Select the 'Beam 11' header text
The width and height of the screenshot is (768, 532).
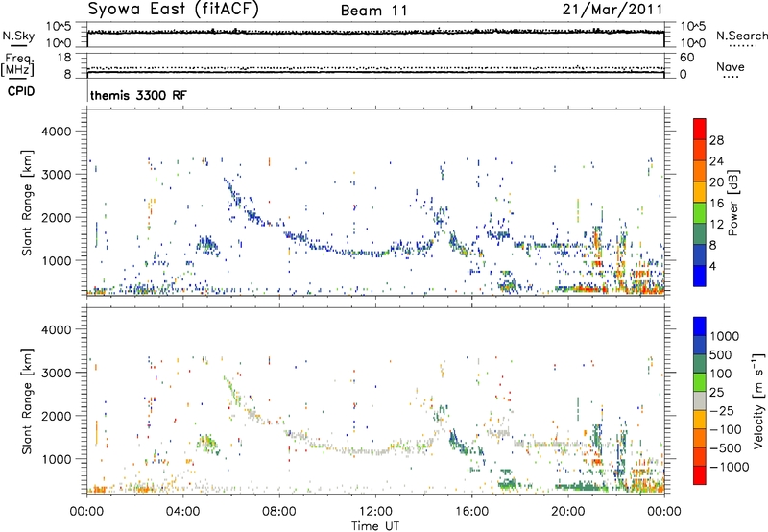click(x=374, y=11)
